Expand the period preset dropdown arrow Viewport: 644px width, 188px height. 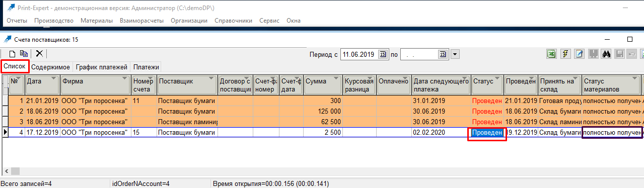click(x=455, y=54)
